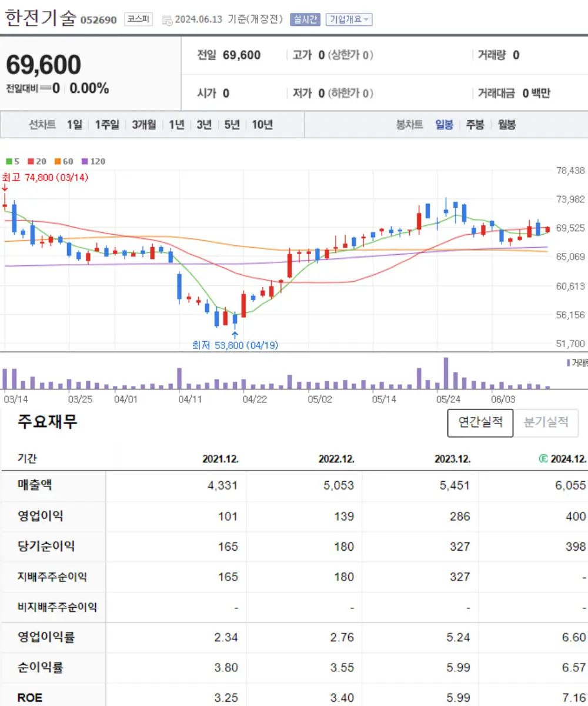Click the stock code 052690

click(98, 20)
